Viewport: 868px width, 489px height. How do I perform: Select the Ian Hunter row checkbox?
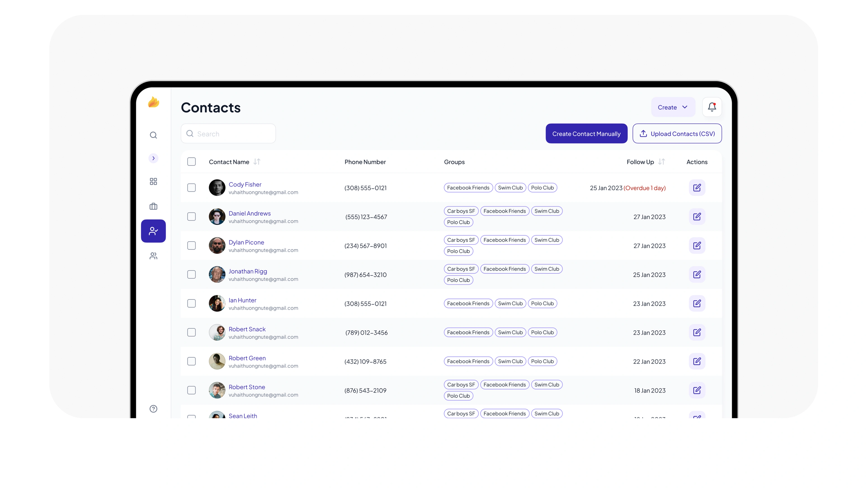tap(191, 303)
